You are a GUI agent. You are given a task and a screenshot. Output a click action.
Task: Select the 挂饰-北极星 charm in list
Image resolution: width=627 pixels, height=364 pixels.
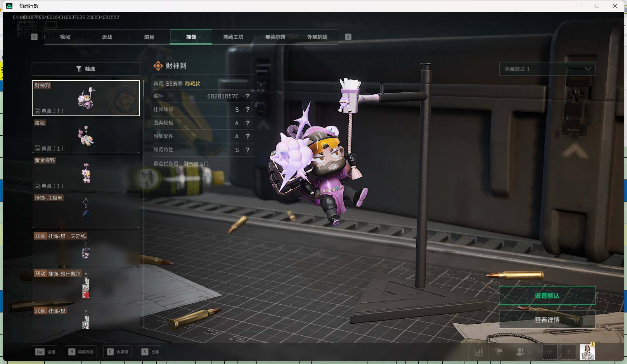pyautogui.click(x=86, y=210)
